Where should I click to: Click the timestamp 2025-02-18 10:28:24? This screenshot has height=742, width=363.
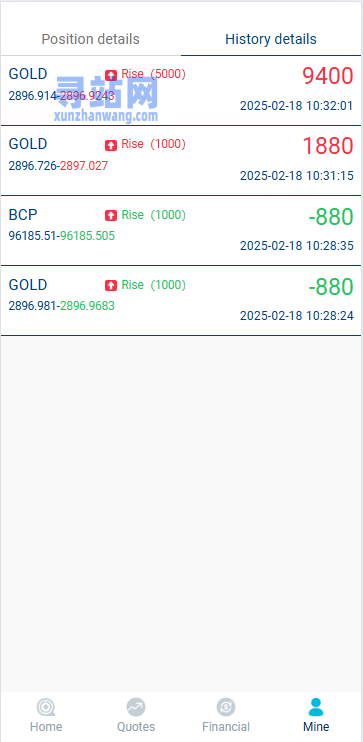(x=297, y=316)
